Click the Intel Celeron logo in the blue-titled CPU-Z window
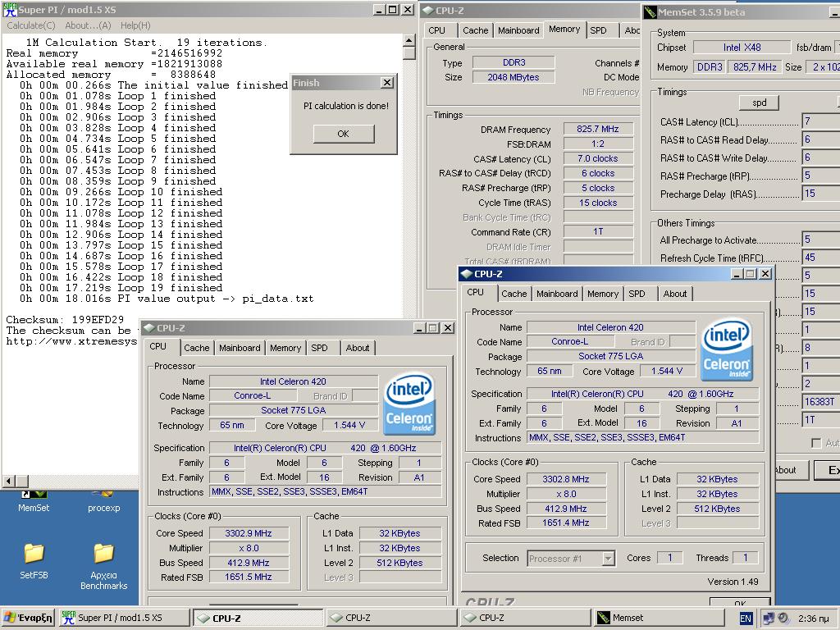 point(727,351)
